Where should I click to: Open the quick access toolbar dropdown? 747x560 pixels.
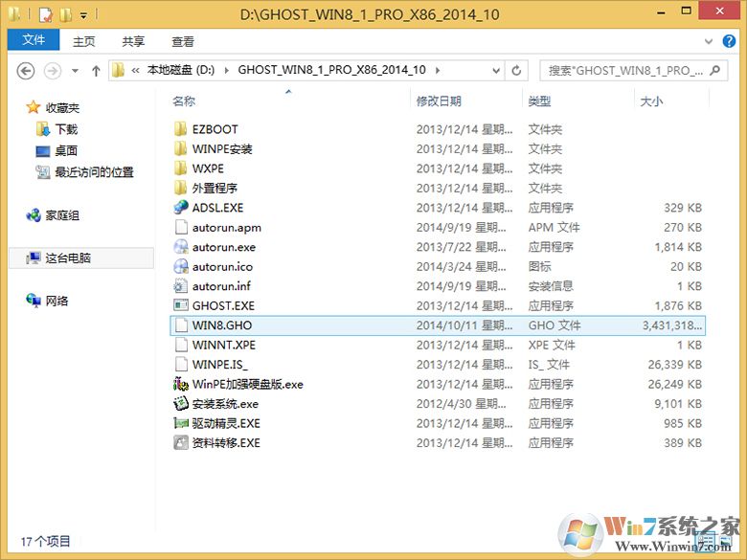click(x=84, y=15)
